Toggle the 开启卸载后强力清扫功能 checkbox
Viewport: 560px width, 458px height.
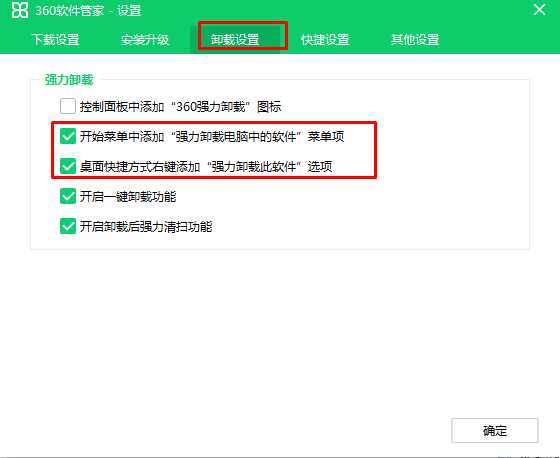[68, 226]
